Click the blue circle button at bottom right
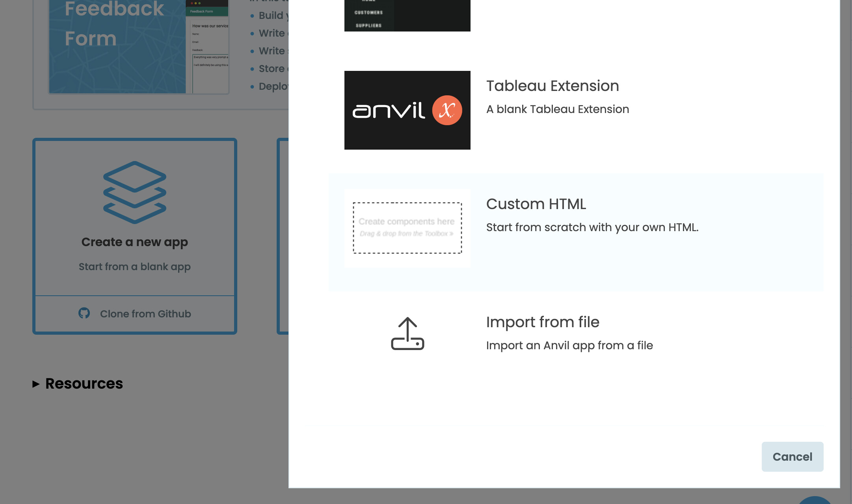The width and height of the screenshot is (852, 504). tap(815, 501)
